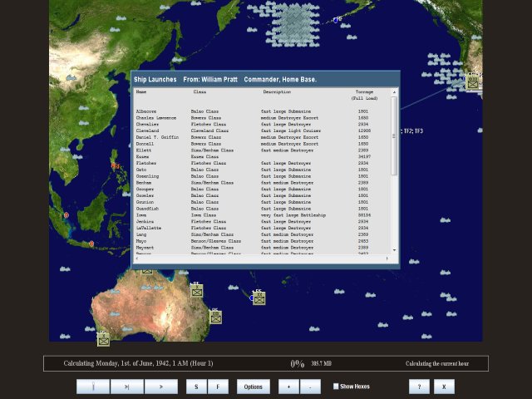Viewport: 532px width, 399px height.
Task: Zoom in with the '+' button
Action: click(288, 387)
